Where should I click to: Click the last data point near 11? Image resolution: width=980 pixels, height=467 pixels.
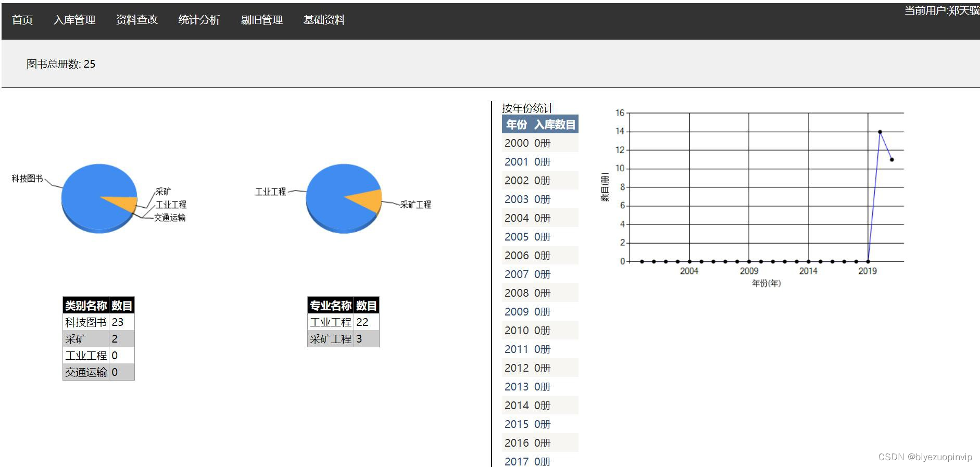(892, 159)
